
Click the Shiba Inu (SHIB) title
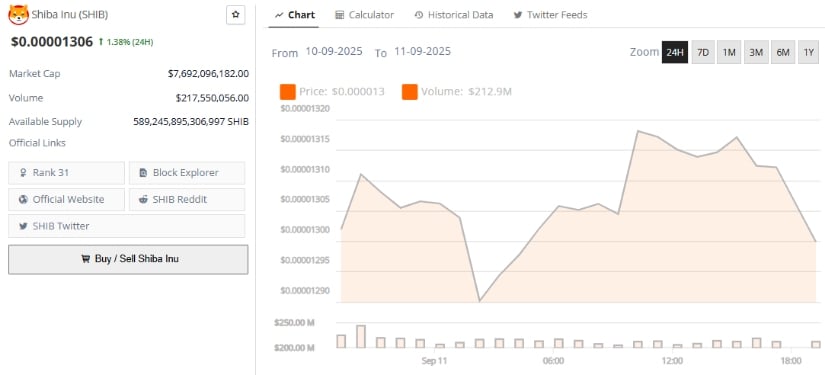point(70,15)
